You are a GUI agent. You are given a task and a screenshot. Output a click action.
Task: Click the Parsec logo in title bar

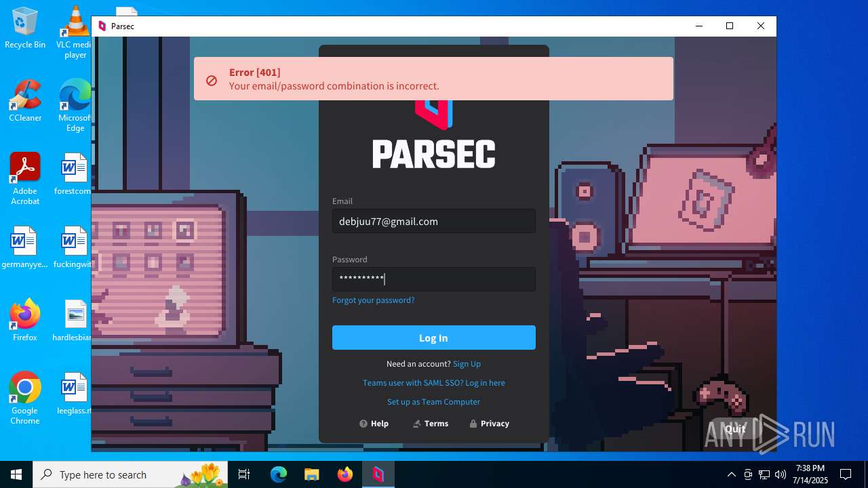click(x=102, y=26)
